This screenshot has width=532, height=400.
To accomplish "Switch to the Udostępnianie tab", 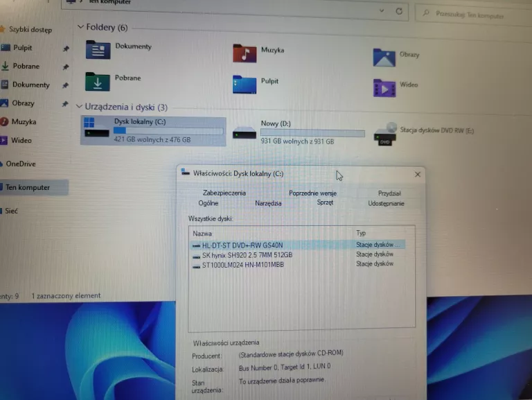I will pyautogui.click(x=386, y=203).
